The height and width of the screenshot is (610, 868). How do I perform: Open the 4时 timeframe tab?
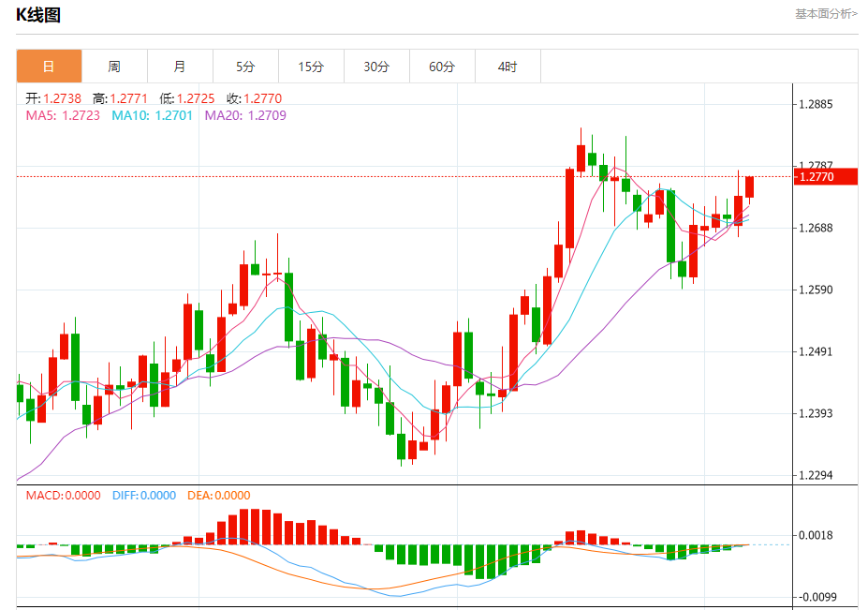coord(508,67)
